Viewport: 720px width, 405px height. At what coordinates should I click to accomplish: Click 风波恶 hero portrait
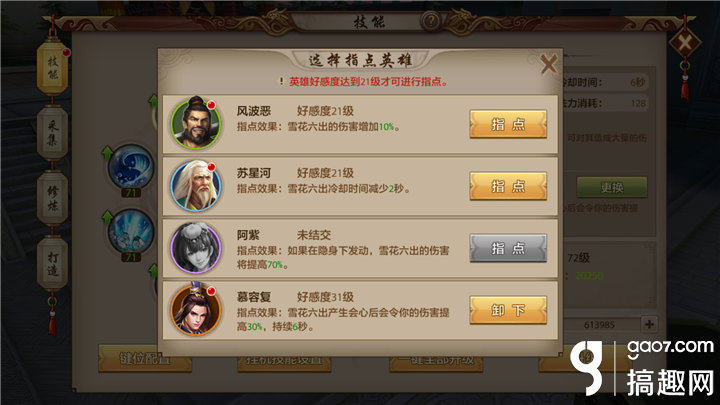196,123
